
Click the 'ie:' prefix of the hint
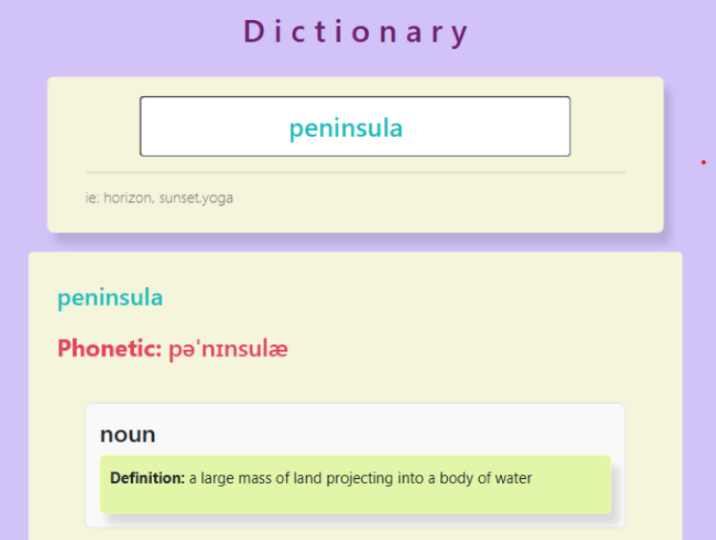point(93,198)
